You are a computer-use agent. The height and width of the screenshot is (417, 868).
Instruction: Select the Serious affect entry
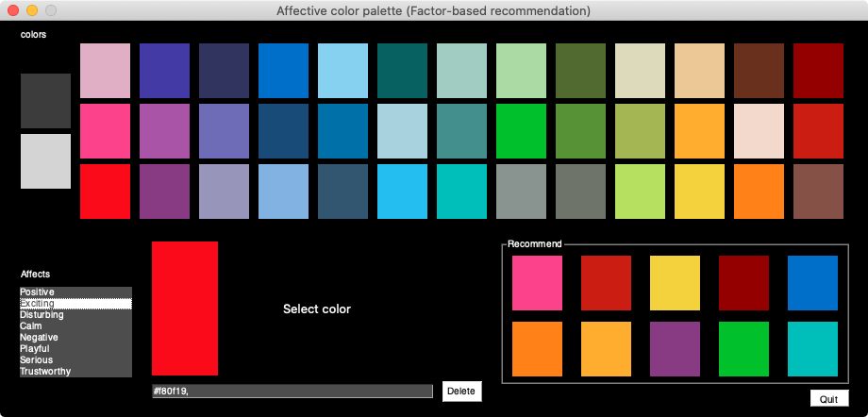[37, 360]
